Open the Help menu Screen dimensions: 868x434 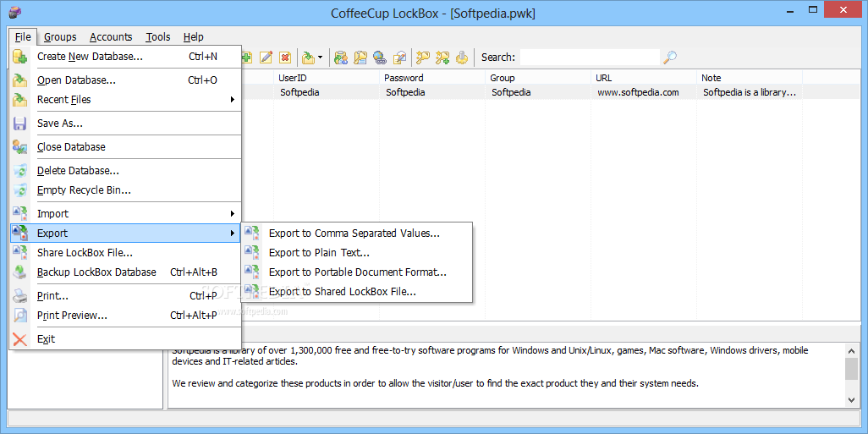(x=194, y=37)
